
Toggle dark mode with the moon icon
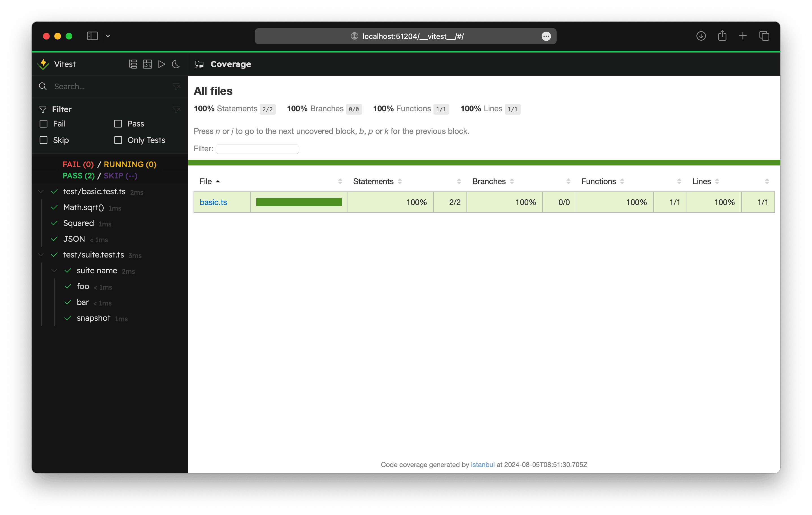(x=176, y=64)
